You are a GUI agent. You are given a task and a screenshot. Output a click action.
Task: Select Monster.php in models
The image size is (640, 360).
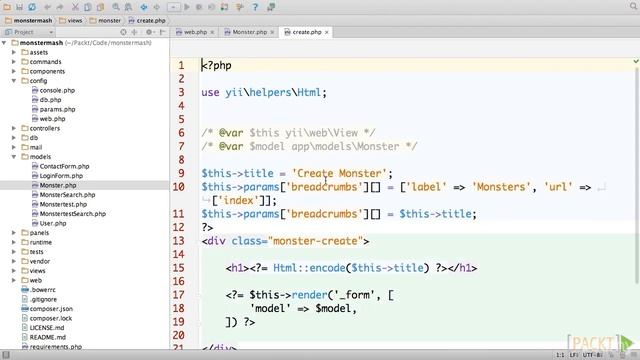pyautogui.click(x=54, y=185)
